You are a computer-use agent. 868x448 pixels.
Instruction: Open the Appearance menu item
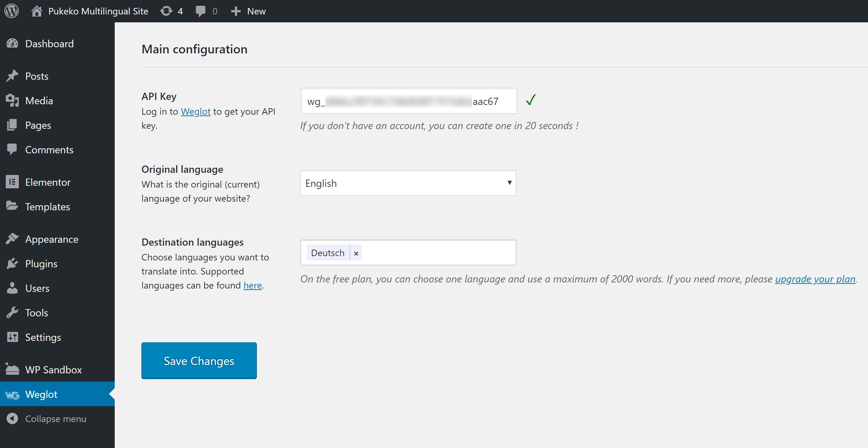(57, 239)
